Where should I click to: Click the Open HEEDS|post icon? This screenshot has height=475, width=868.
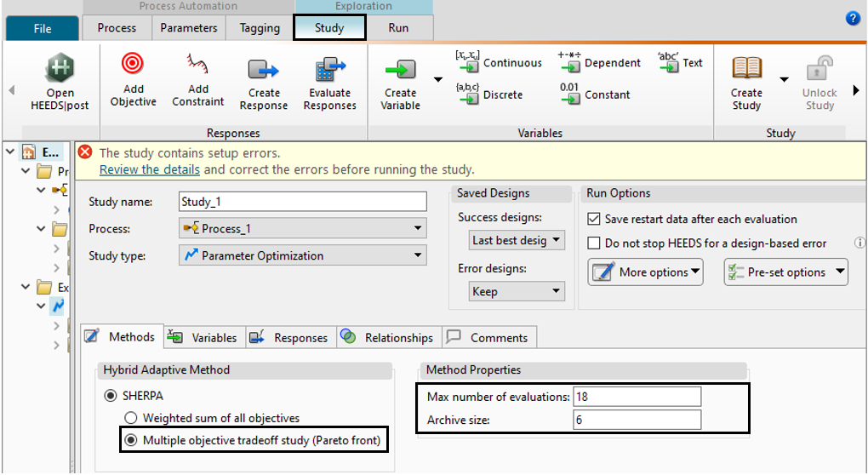pyautogui.click(x=60, y=67)
